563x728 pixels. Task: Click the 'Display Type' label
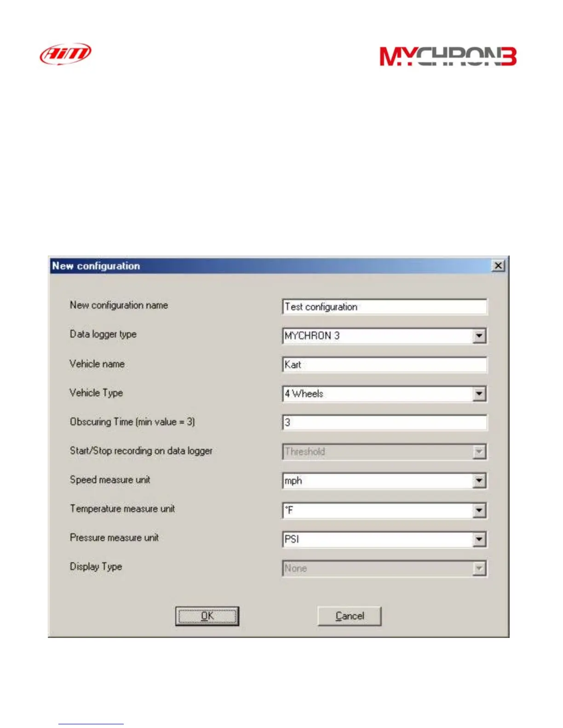coord(96,567)
